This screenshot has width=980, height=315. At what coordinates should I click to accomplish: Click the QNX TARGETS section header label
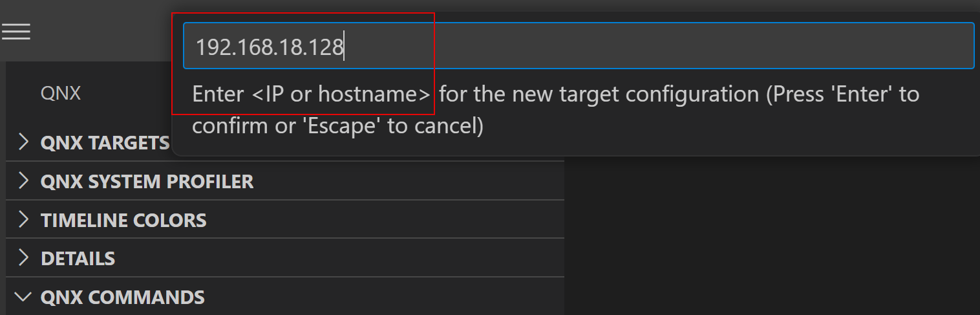coord(105,142)
